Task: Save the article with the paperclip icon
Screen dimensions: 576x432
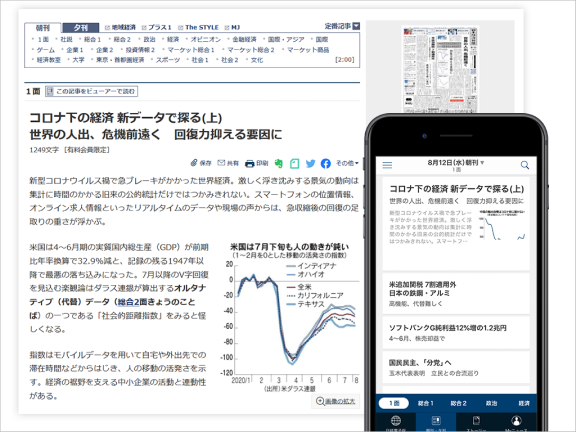Action: tap(201, 163)
